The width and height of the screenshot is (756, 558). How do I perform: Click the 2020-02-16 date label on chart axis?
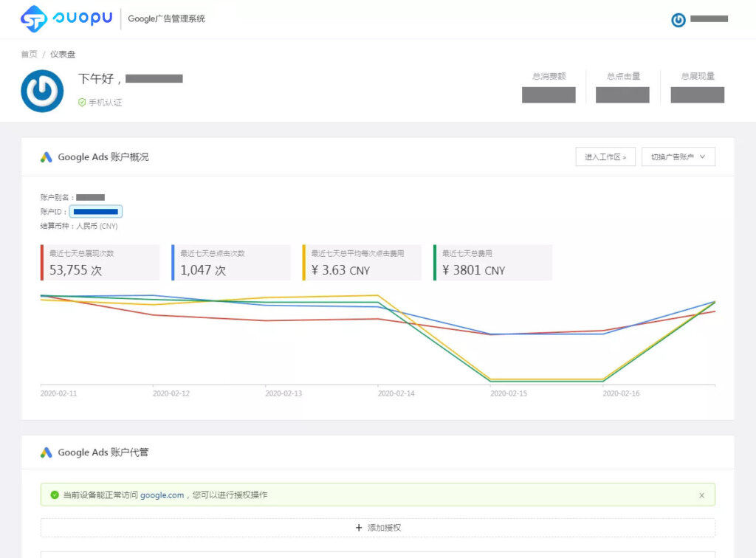point(621,394)
